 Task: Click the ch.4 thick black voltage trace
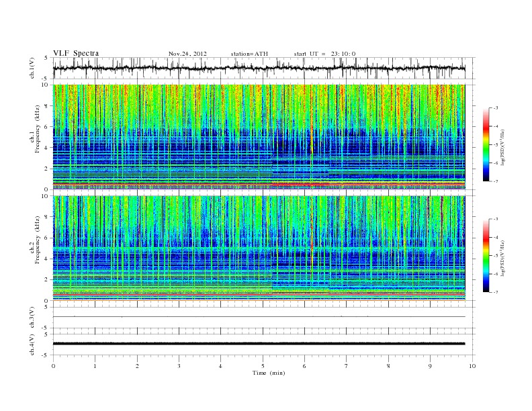[x=259, y=344]
